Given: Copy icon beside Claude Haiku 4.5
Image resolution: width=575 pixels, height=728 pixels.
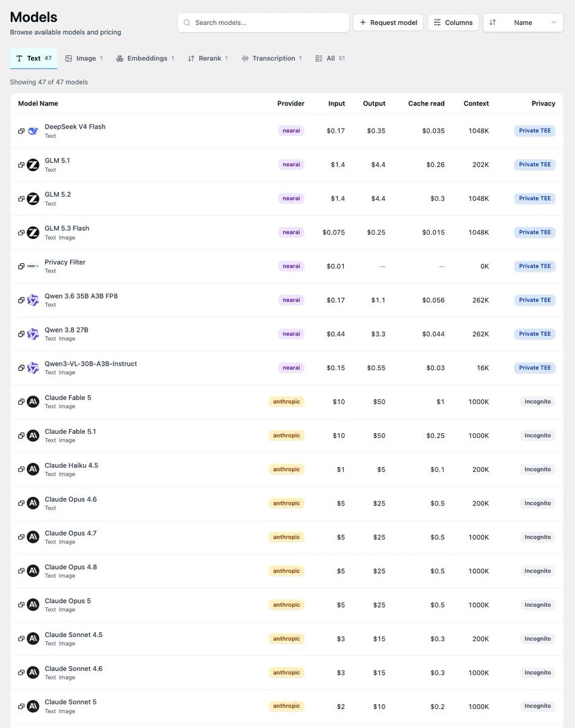Looking at the screenshot, I should (x=21, y=470).
